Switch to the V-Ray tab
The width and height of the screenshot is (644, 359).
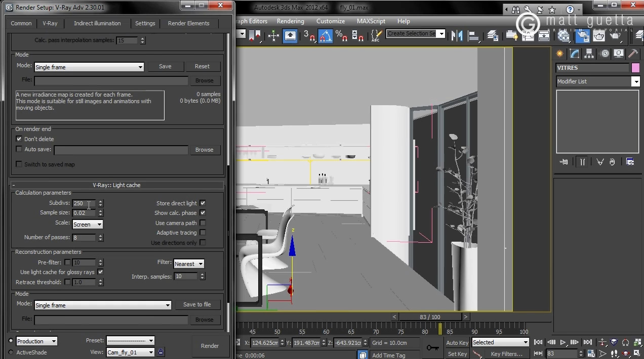point(50,23)
